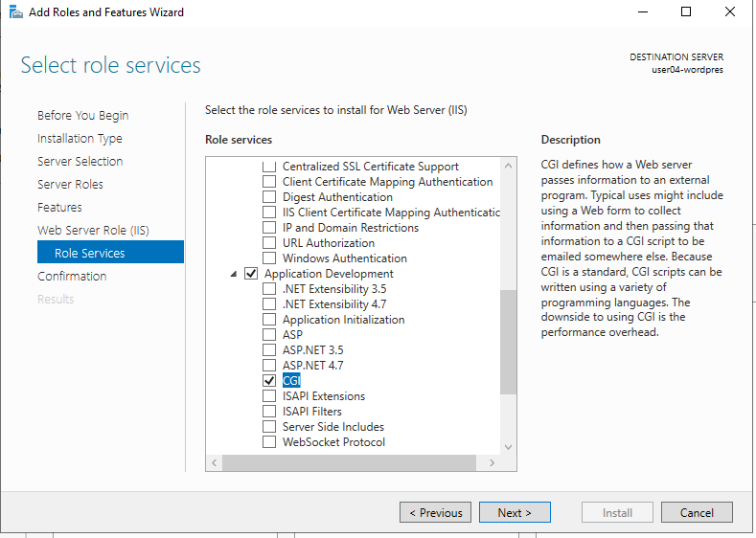
Task: Select the Windows Authentication label
Action: (x=345, y=258)
